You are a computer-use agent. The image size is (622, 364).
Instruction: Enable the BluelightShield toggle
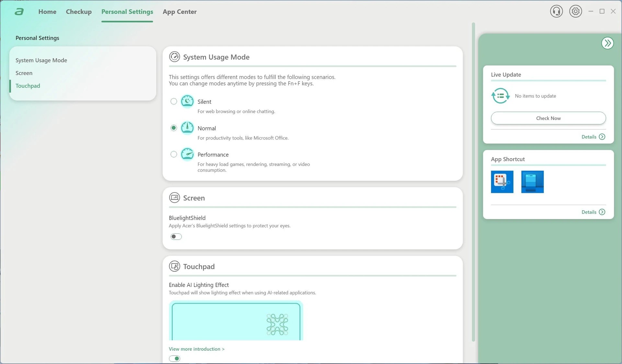click(176, 237)
